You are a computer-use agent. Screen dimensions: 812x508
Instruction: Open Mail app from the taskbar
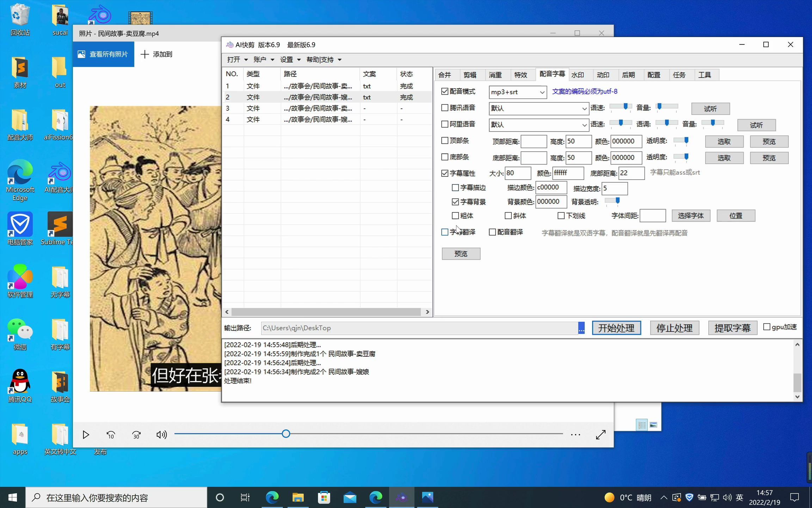pyautogui.click(x=350, y=497)
